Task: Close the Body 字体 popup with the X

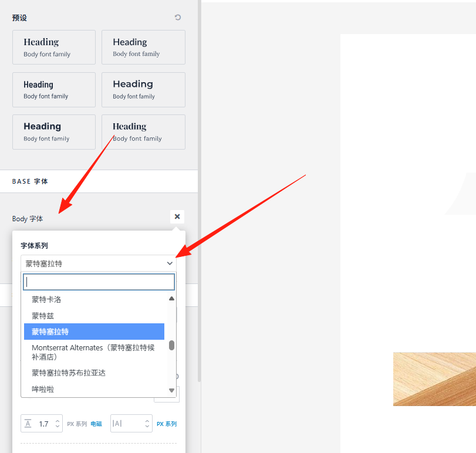Action: click(177, 217)
